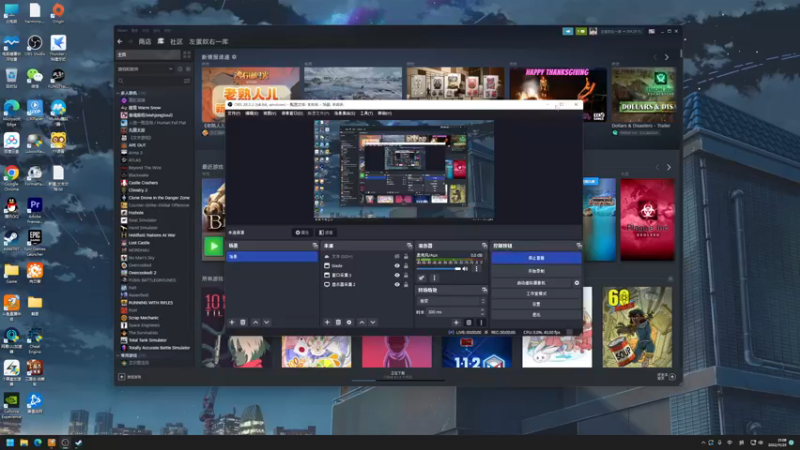Open scene transition type dropdown
The height and width of the screenshot is (450, 800).
coord(451,301)
